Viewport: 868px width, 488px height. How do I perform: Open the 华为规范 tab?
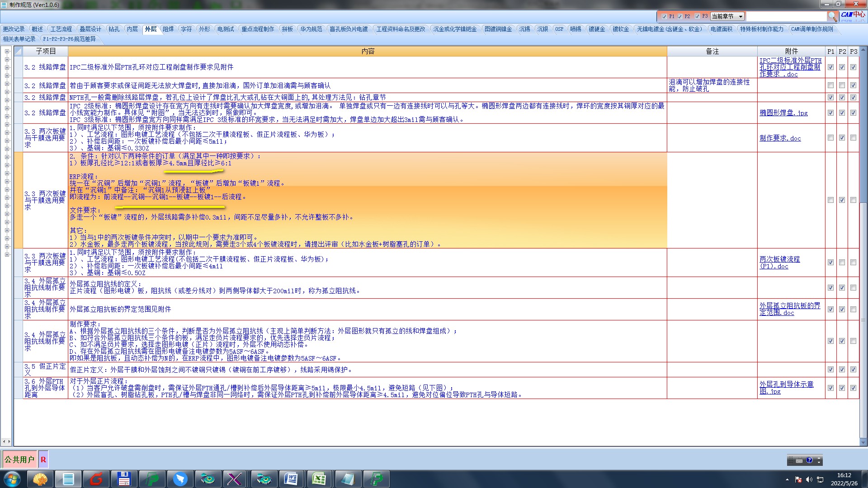[x=311, y=29]
